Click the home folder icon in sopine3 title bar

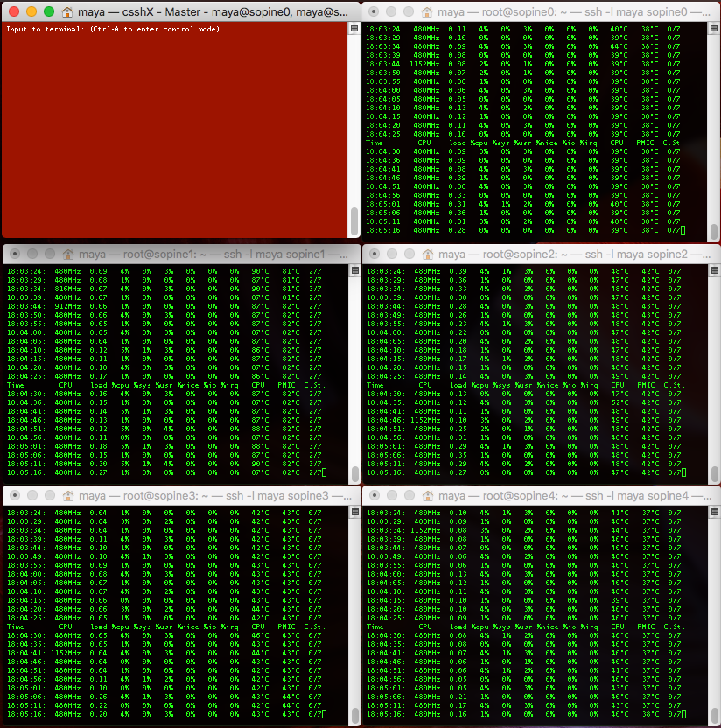[x=68, y=495]
